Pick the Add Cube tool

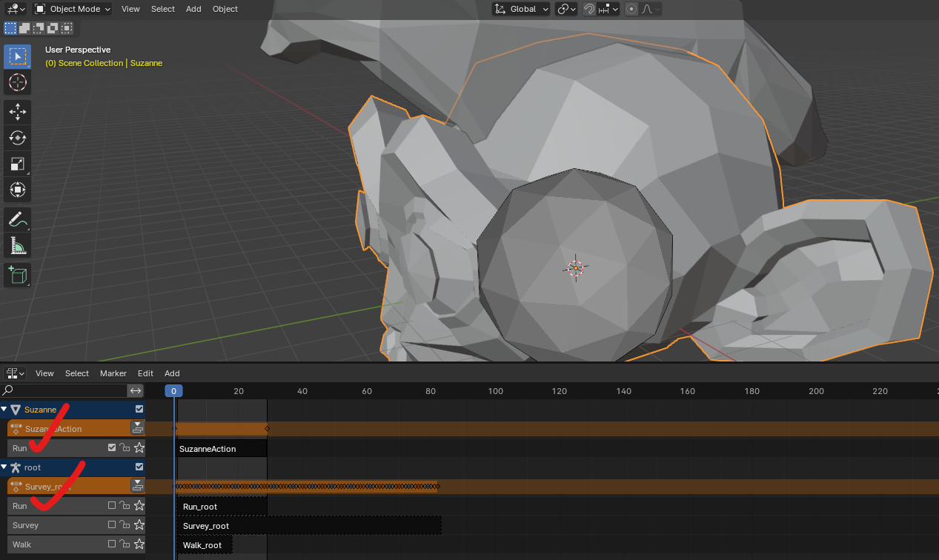tap(18, 275)
